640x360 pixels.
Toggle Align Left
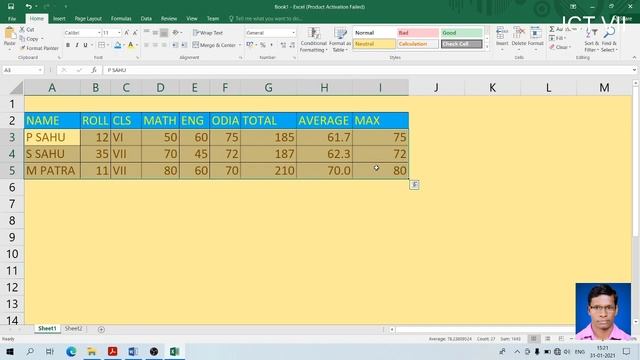point(147,45)
